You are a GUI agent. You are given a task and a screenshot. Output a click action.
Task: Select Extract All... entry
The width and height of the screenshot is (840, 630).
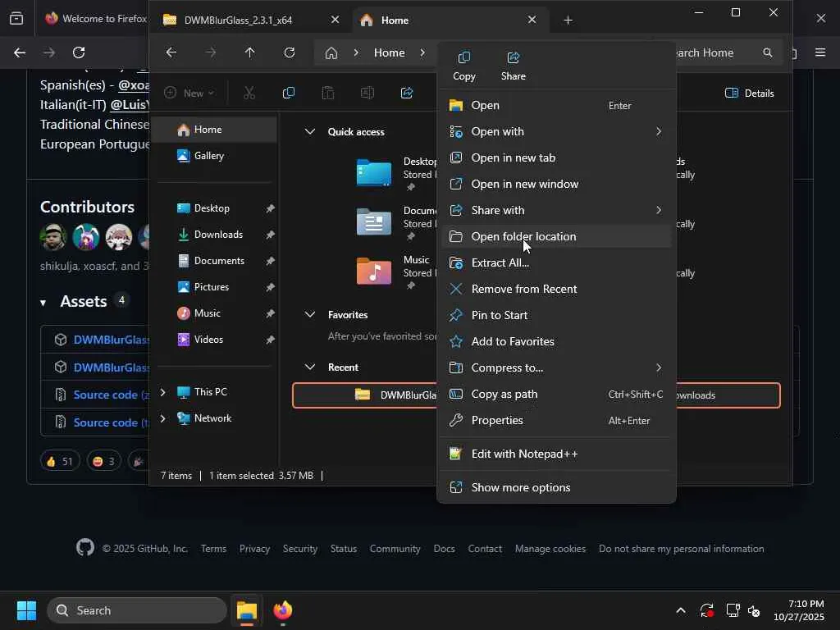coord(556,263)
